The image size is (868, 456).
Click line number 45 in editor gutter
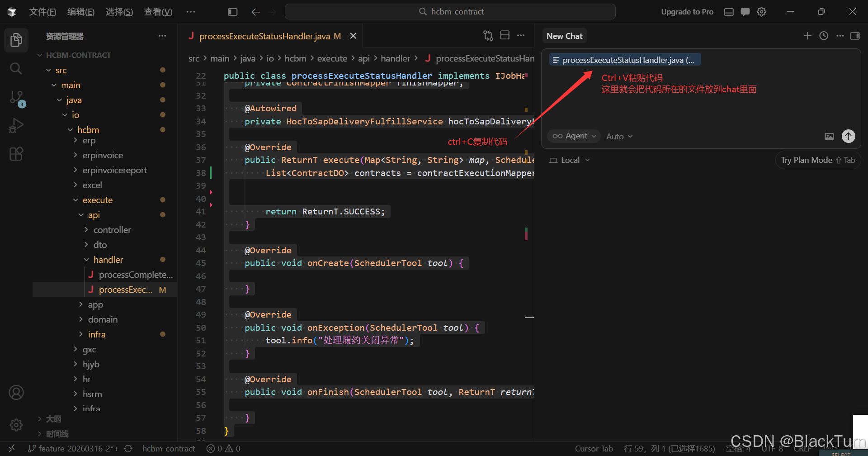click(201, 263)
